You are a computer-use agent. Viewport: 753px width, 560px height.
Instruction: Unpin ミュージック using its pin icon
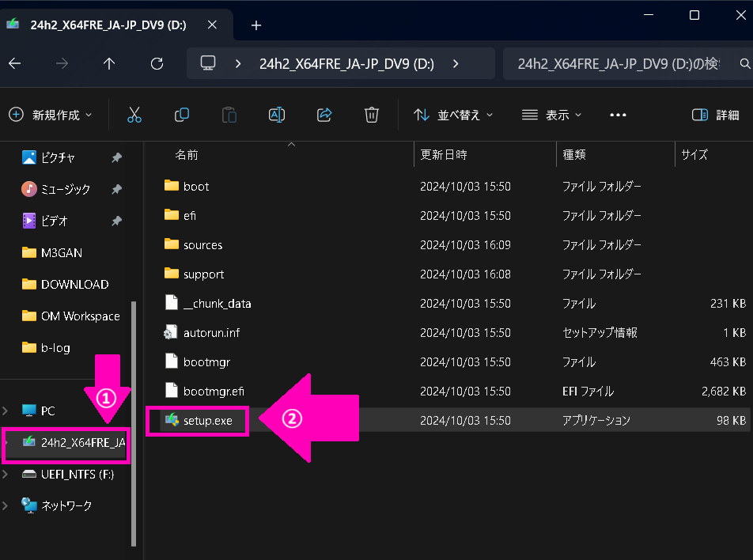tap(116, 189)
